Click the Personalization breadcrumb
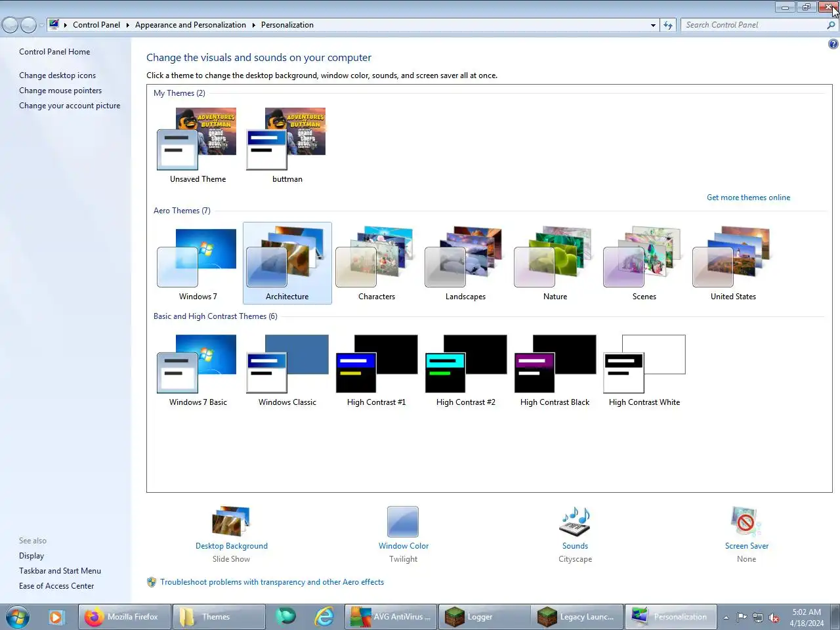 [x=287, y=25]
